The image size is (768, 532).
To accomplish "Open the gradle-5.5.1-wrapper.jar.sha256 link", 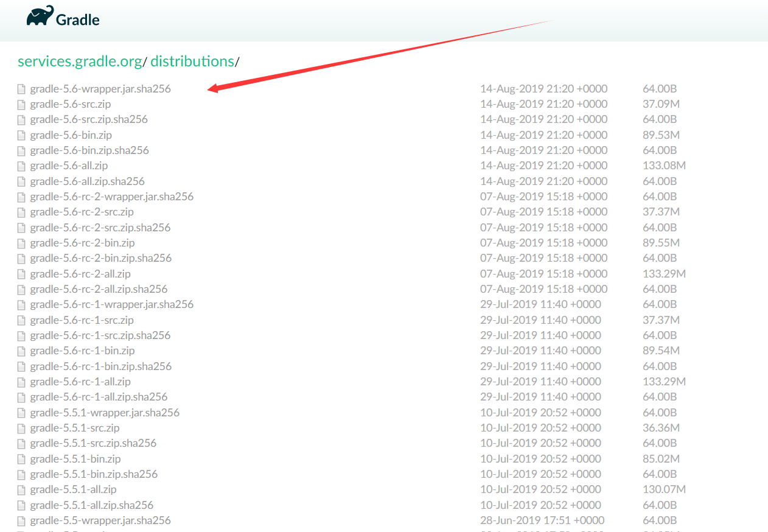I will [105, 413].
